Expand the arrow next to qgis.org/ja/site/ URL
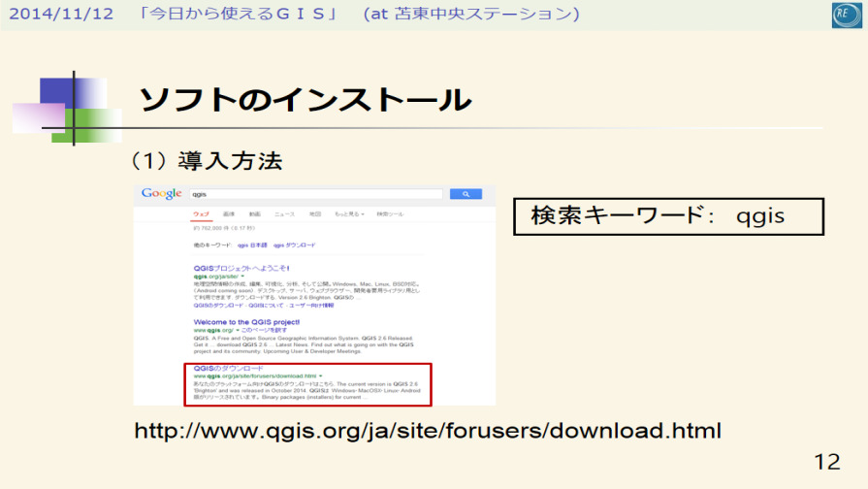The width and height of the screenshot is (868, 489). [241, 277]
